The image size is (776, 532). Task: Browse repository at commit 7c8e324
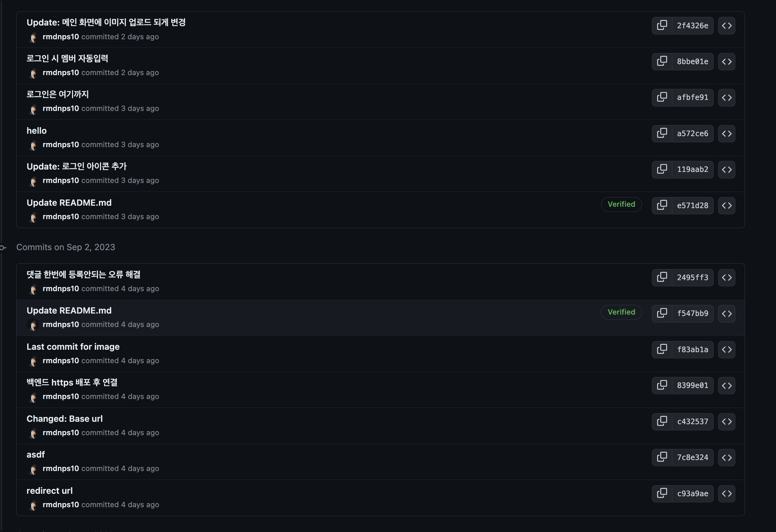[x=726, y=458]
